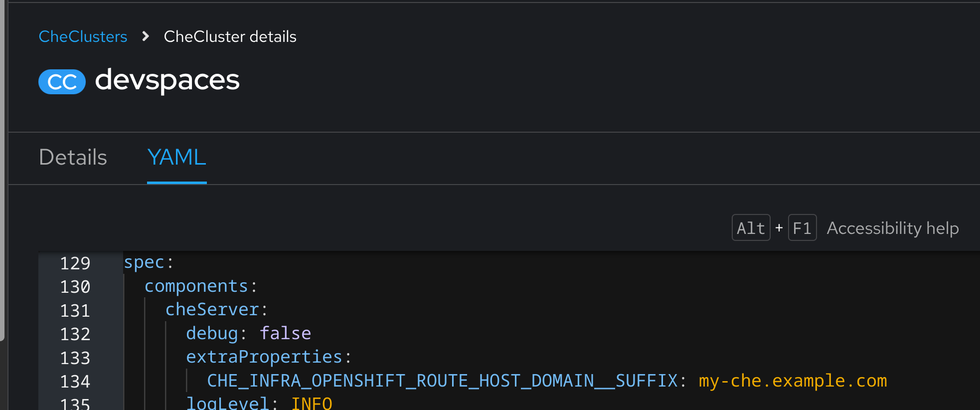Click the Alt key badge
The image size is (980, 410).
point(751,228)
